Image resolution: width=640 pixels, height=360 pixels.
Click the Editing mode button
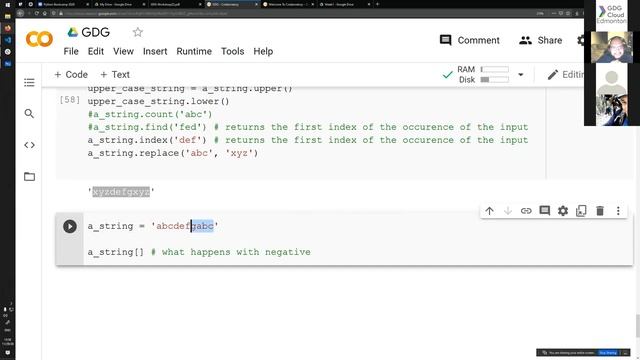(566, 75)
